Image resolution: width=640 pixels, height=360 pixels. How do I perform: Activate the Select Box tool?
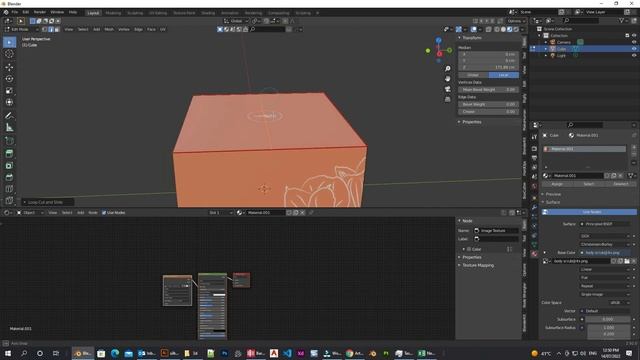click(x=9, y=42)
